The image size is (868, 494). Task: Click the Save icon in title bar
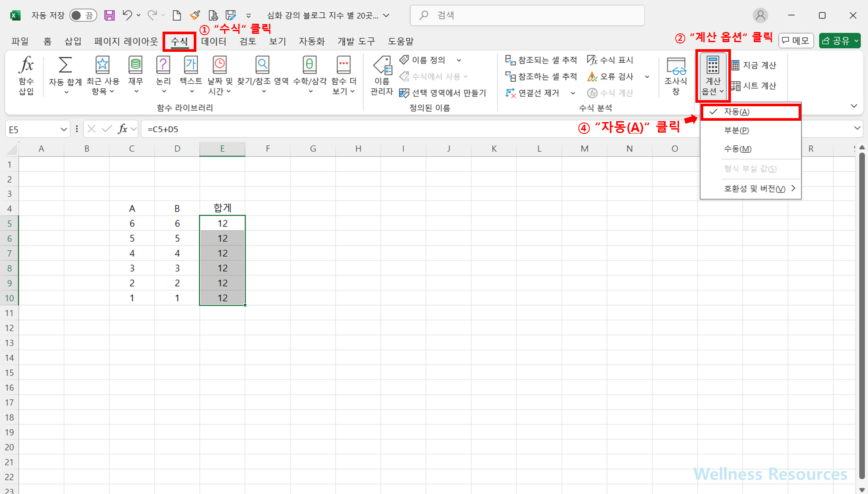109,15
